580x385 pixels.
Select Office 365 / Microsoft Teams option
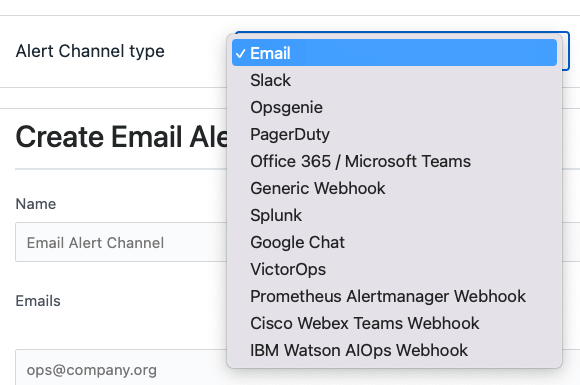[394, 161]
